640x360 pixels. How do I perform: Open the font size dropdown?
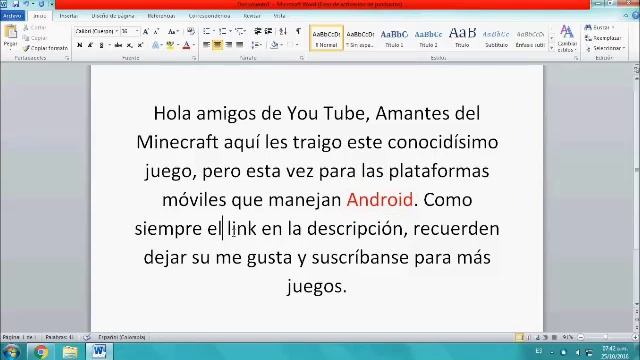click(x=137, y=31)
